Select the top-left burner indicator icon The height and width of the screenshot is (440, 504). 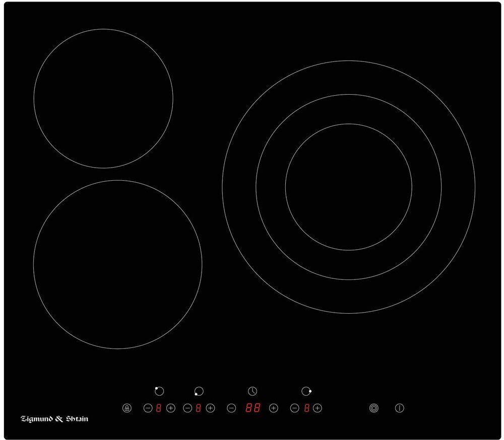click(x=159, y=391)
